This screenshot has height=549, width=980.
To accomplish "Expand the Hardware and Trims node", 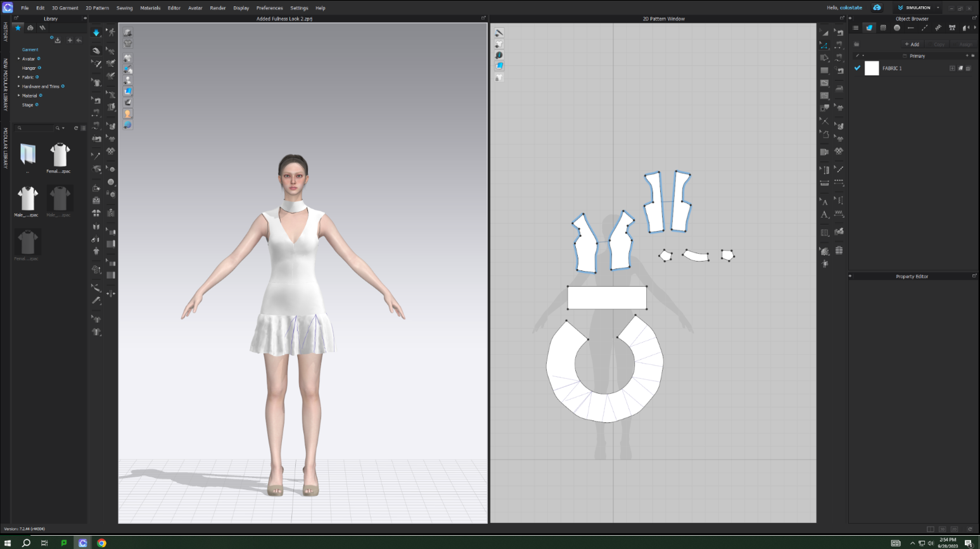I will tap(18, 86).
